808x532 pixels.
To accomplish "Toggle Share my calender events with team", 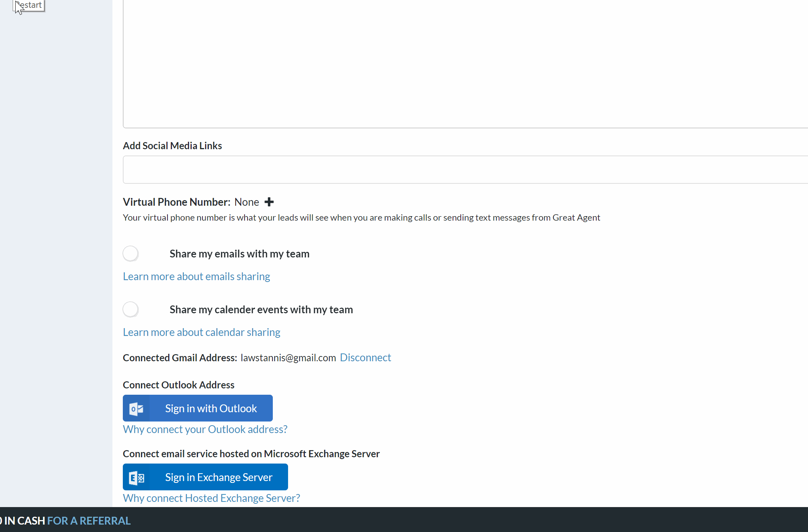I will (x=131, y=310).
